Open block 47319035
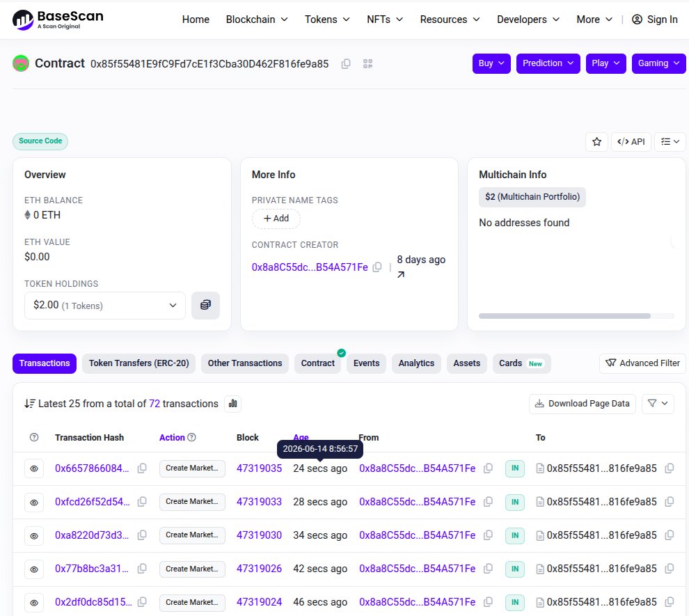 260,468
